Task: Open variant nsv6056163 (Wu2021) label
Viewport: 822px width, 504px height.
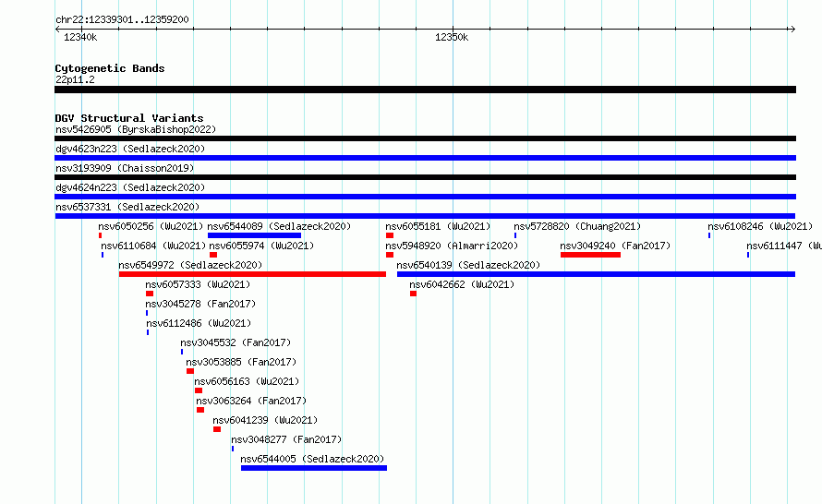Action: pos(247,381)
